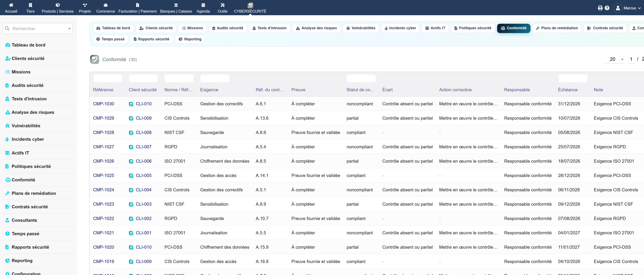Click the sidebar Reporting pie chart icon
644x275 pixels.
pos(8,260)
